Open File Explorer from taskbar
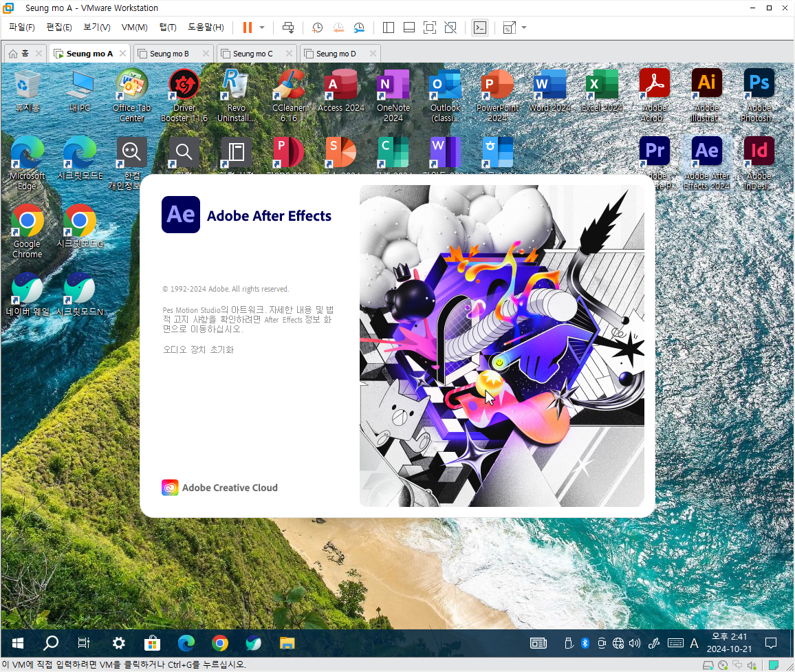The width and height of the screenshot is (795, 672). click(x=287, y=643)
